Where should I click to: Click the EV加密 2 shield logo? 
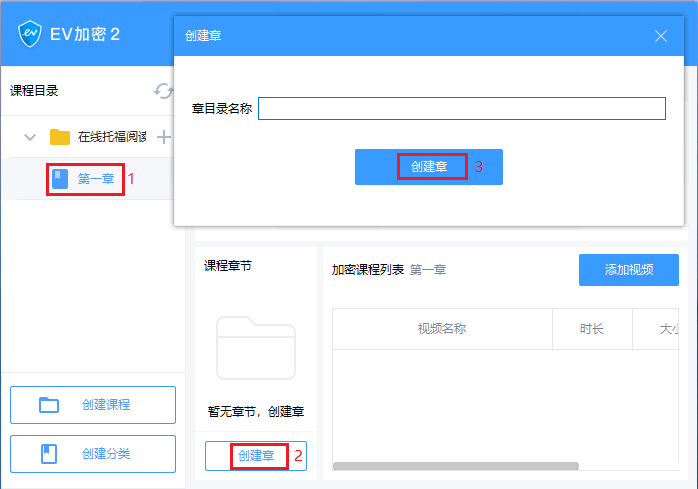point(30,34)
